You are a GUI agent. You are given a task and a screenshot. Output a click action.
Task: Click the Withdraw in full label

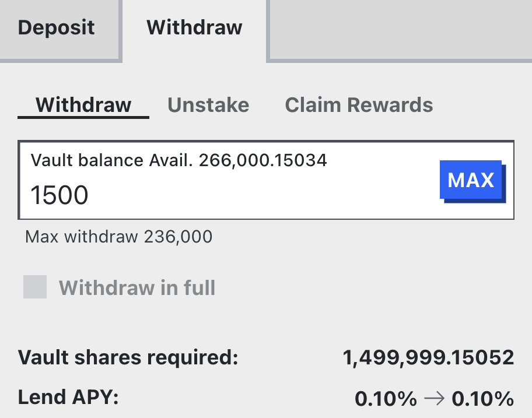(137, 287)
